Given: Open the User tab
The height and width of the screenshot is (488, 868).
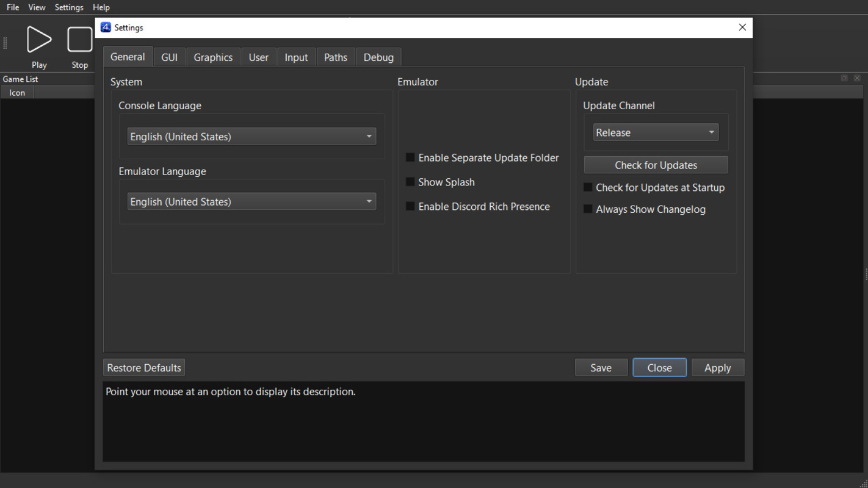Looking at the screenshot, I should pos(259,57).
